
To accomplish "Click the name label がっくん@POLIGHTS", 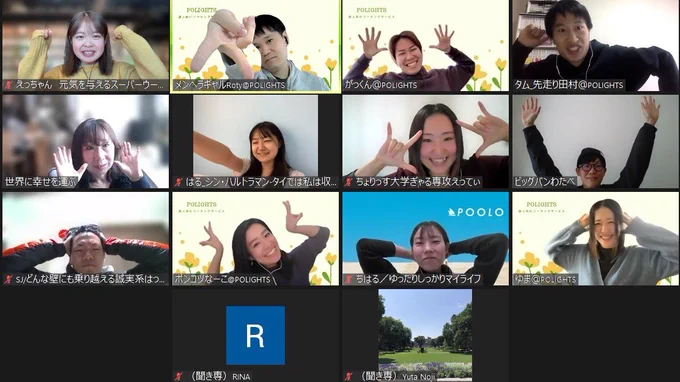I will [381, 85].
